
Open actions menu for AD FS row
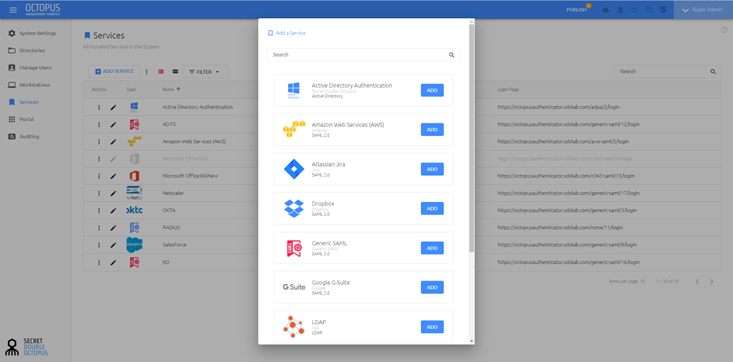99,125
